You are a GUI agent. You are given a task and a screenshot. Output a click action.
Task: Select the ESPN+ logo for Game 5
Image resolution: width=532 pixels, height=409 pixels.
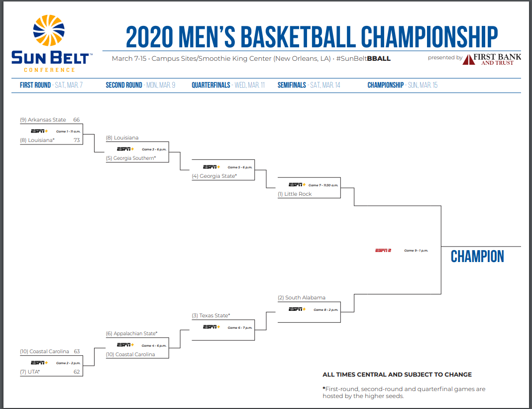[211, 167]
